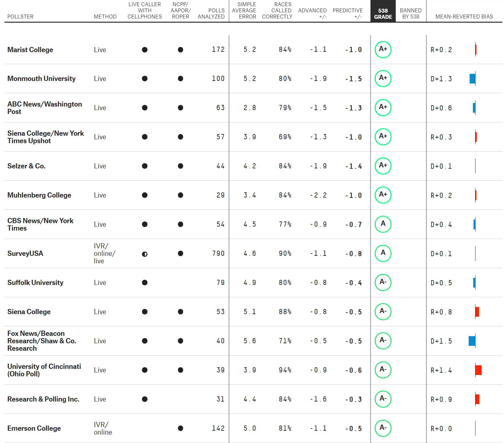Click the A- grade circle for Fox News/Beacon Research
Viewport: 504px width, 443px height.
point(383,341)
